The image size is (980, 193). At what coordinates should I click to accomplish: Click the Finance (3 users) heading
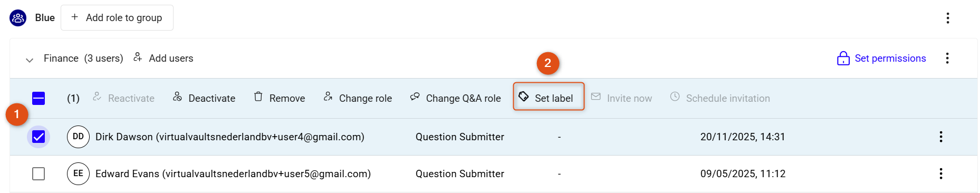83,58
